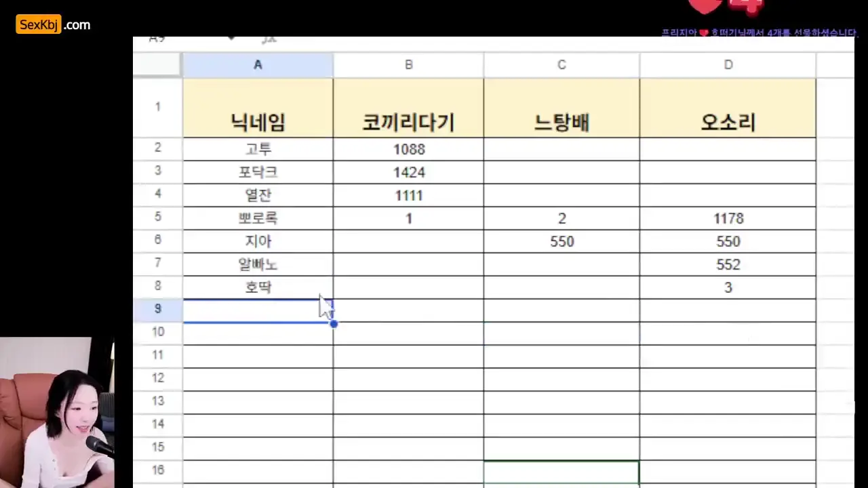
Task: Click the 호떡 nickname cell
Action: point(258,287)
